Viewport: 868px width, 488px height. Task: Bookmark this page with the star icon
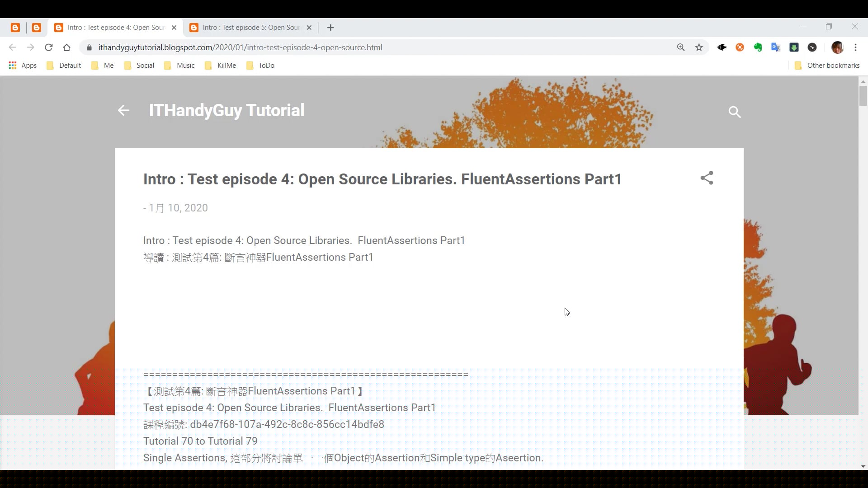[699, 47]
